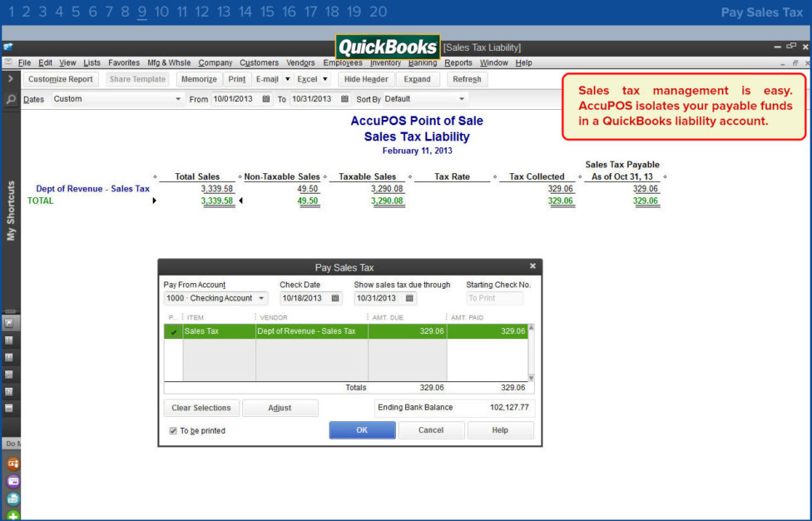Click Cancel in Pay Sales Tax dialog
812x521 pixels.
pyautogui.click(x=431, y=430)
